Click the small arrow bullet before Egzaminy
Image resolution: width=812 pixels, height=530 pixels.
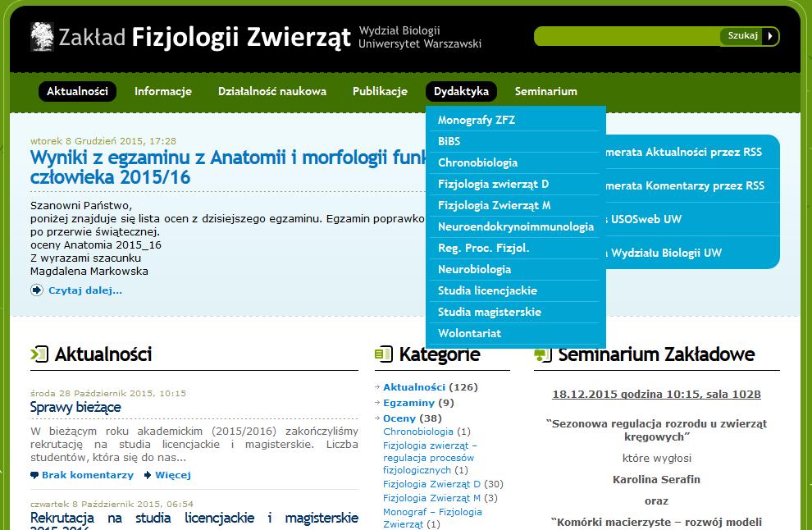pyautogui.click(x=377, y=403)
